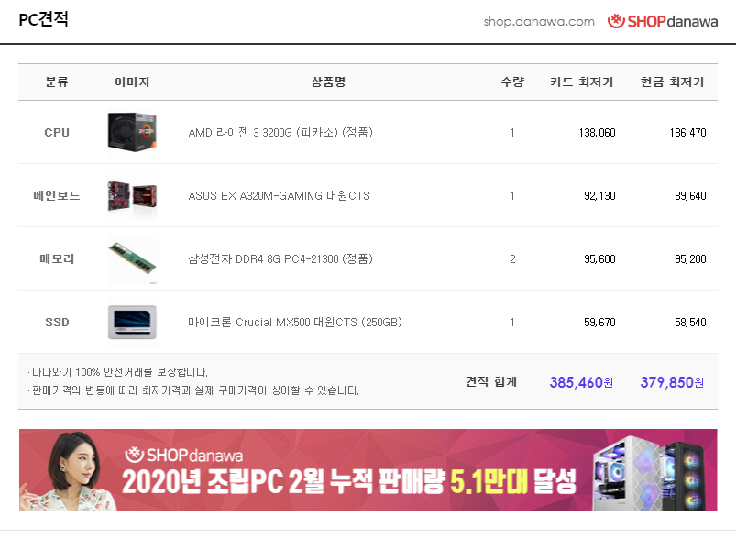
Task: Click the shop.danawa.com link
Action: tap(539, 22)
